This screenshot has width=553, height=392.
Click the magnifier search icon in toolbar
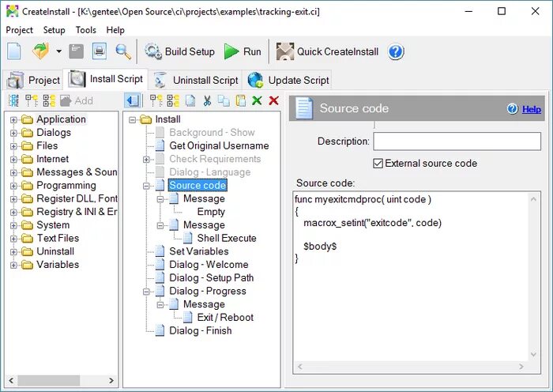coord(123,51)
